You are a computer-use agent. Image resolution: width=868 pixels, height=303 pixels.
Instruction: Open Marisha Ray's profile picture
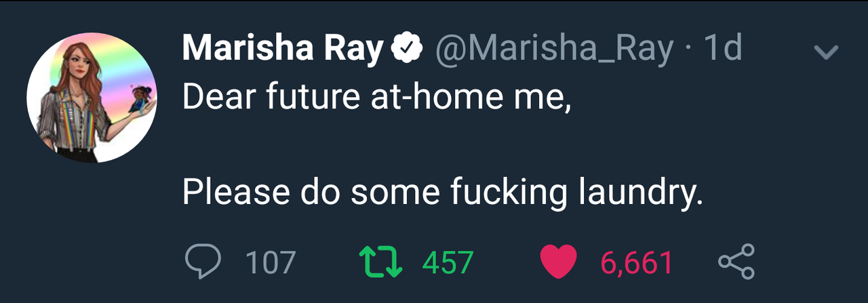coord(92,98)
